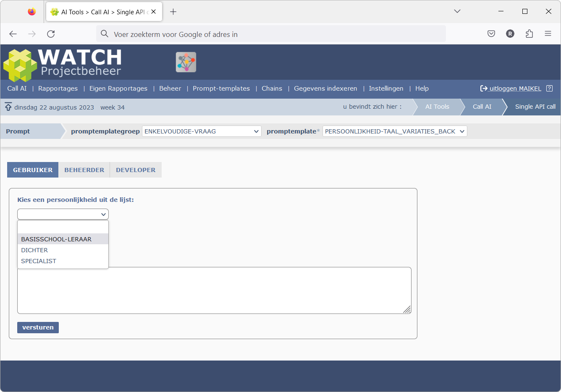561x392 pixels.
Task: Choose BASISSCHOOL-LERAAR option
Action: coord(63,239)
